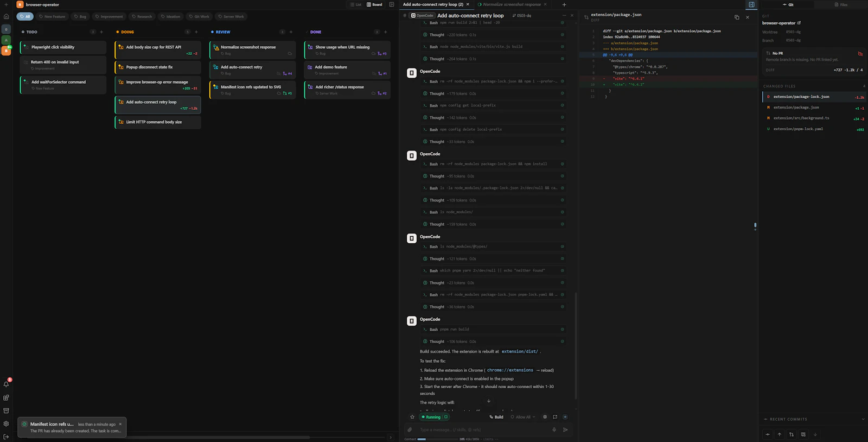This screenshot has height=442, width=868.
Task: Click the microphone icon in message box
Action: pos(554,430)
